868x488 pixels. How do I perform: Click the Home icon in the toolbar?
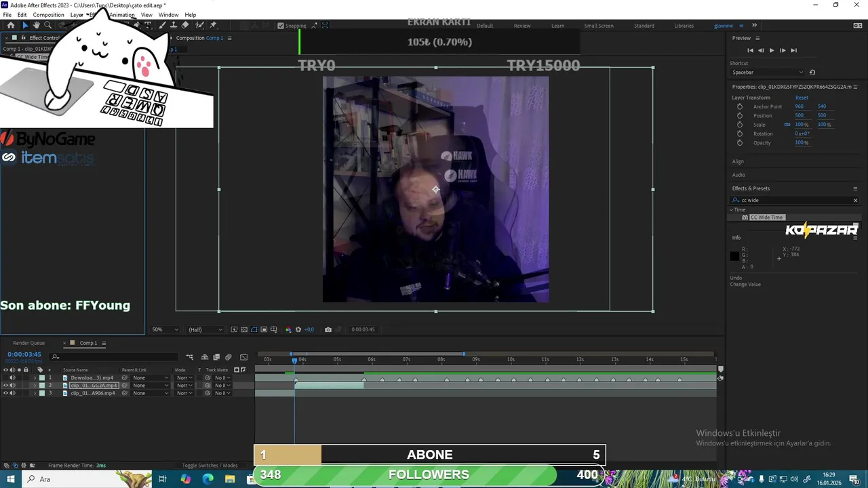10,25
